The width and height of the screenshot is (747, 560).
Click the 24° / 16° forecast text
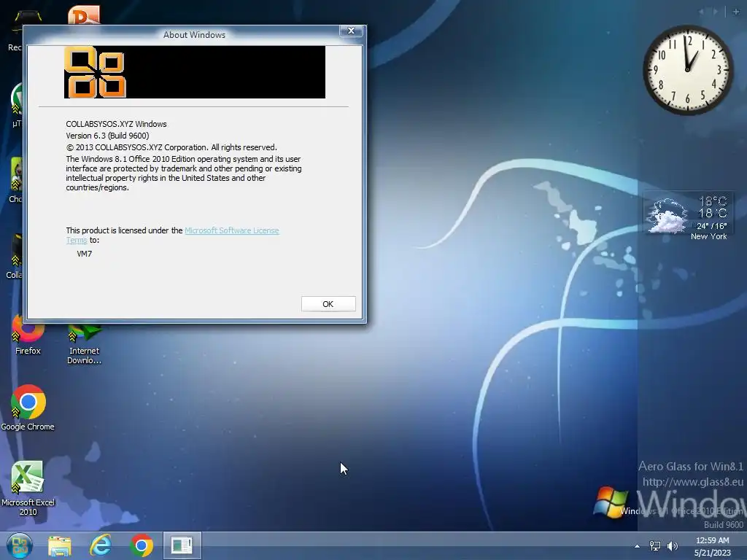(x=712, y=226)
